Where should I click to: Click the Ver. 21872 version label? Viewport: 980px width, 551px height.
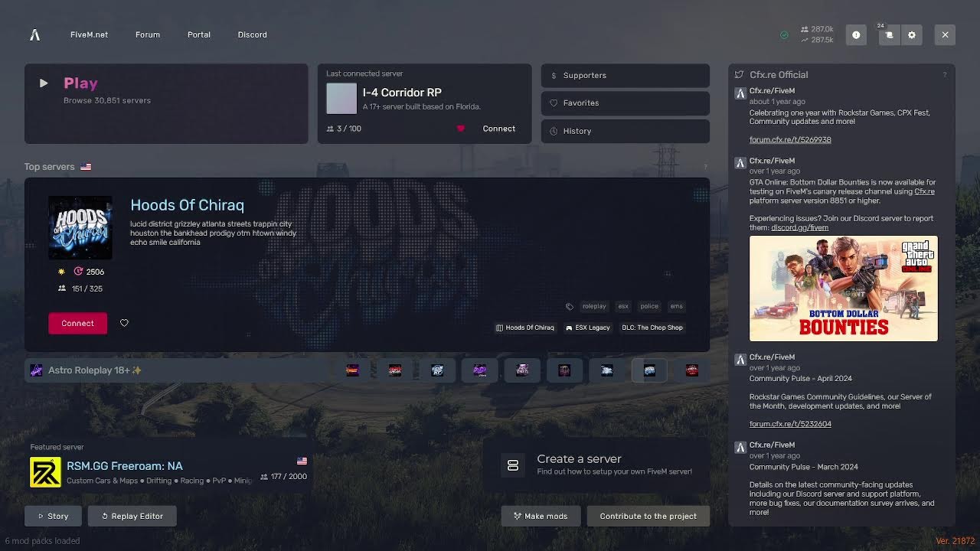click(x=955, y=541)
